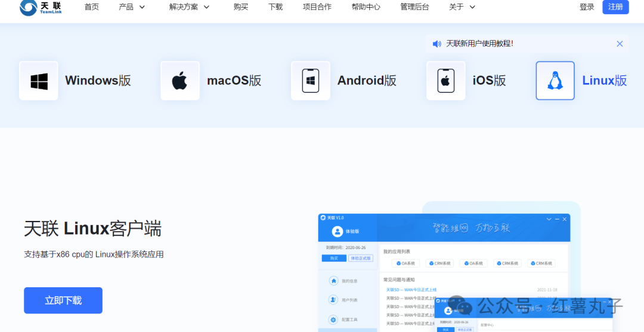Go to the 下载 page
This screenshot has height=332, width=644.
275,7
